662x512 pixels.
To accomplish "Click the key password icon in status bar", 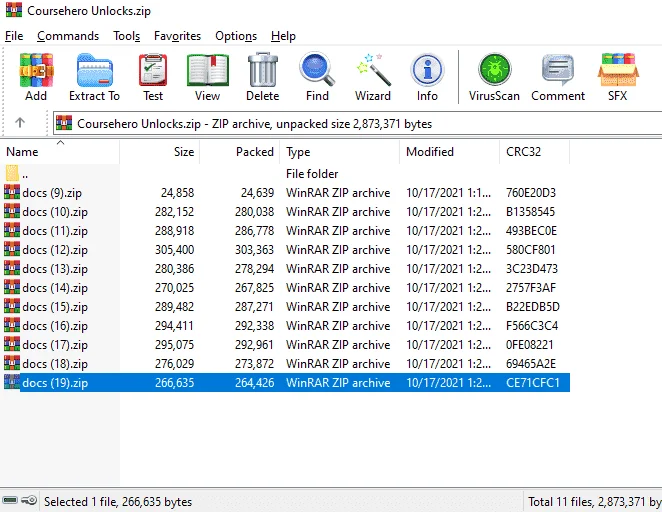I will coord(29,501).
